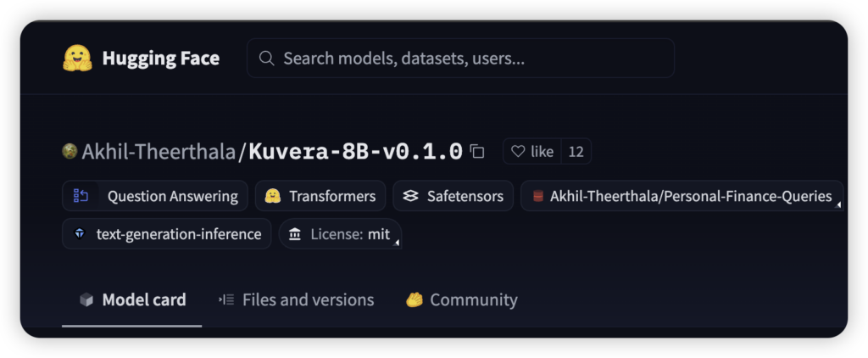
Task: Click the Hugging Face emoji logo
Action: click(x=77, y=59)
